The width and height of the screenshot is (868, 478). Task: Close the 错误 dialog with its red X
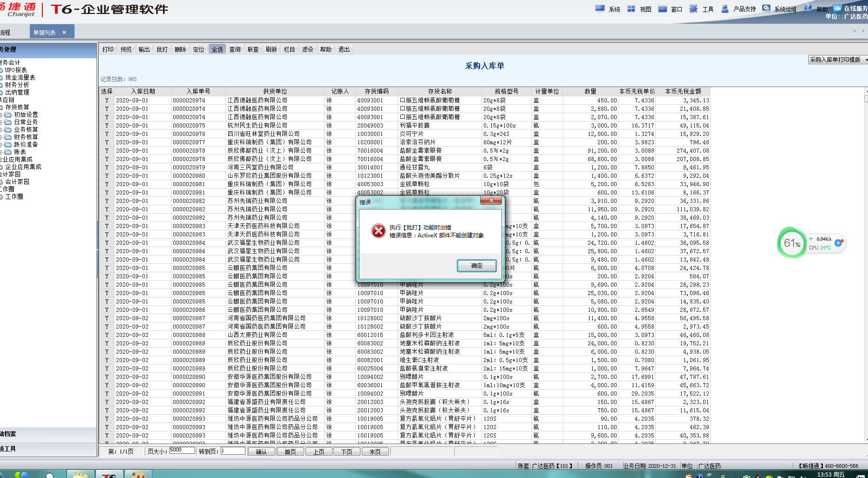coord(491,200)
